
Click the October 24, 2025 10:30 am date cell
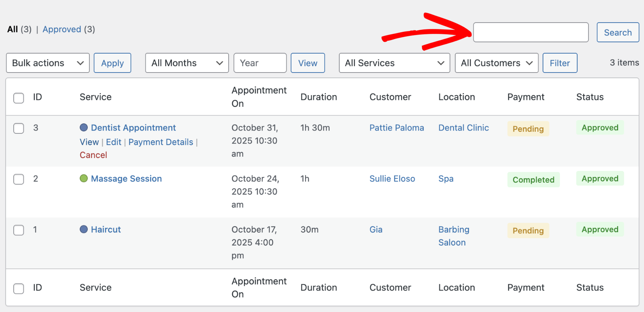pos(255,191)
